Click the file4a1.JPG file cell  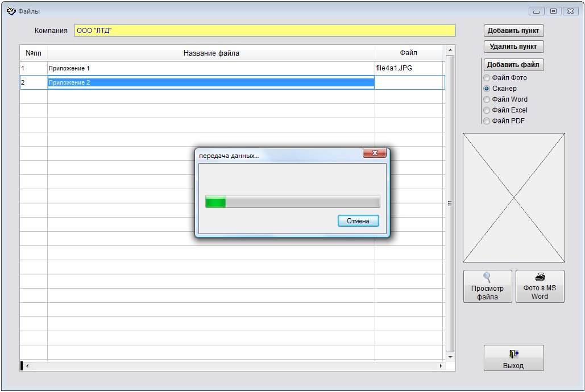[410, 68]
